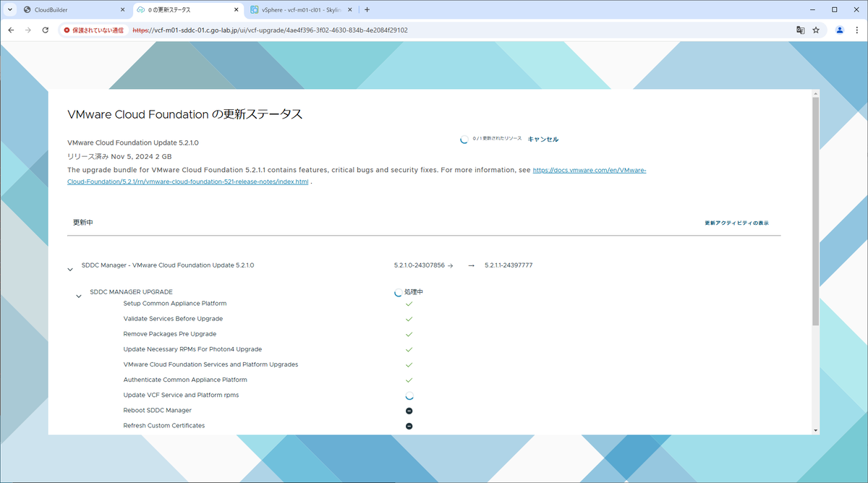This screenshot has width=868, height=483.
Task: Click the spinner beside 0/1 更新されたリソース
Action: point(464,140)
